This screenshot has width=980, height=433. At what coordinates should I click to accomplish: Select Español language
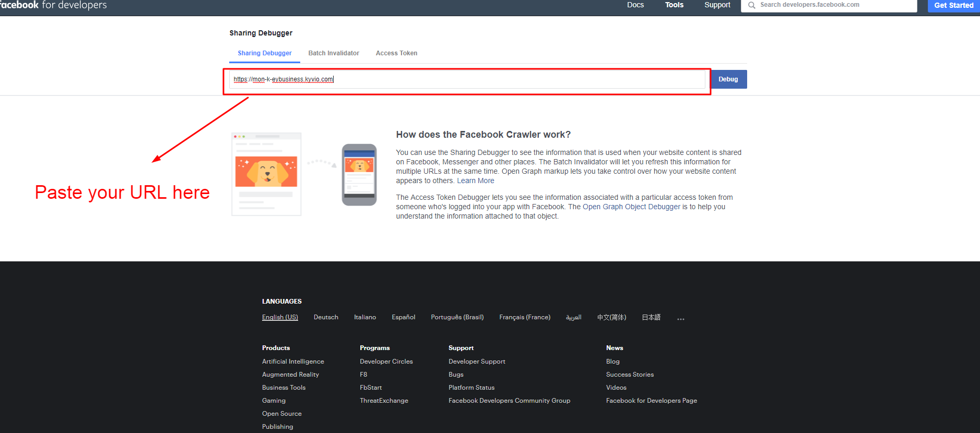click(404, 317)
